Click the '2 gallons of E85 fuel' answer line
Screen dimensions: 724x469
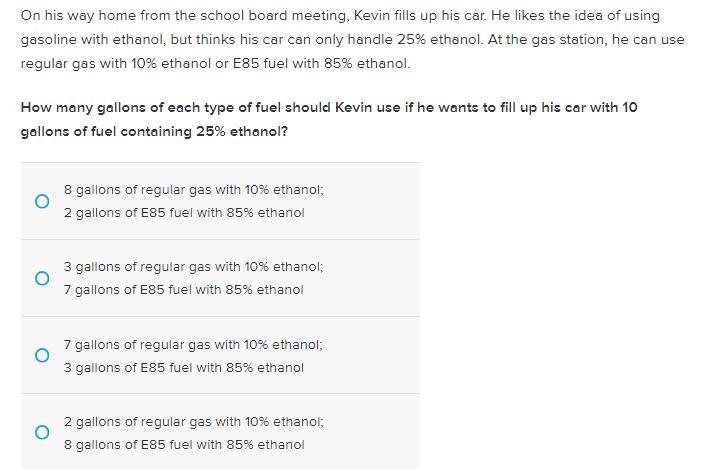pos(184,213)
